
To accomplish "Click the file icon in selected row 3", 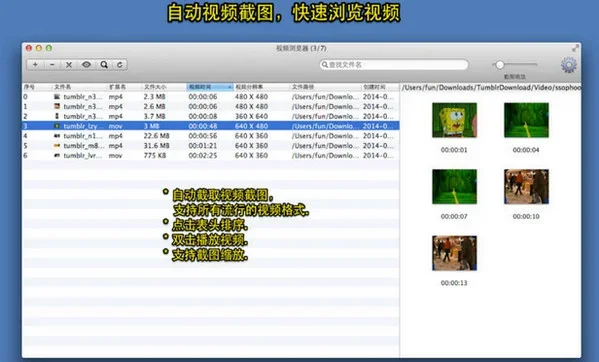I will (57, 126).
